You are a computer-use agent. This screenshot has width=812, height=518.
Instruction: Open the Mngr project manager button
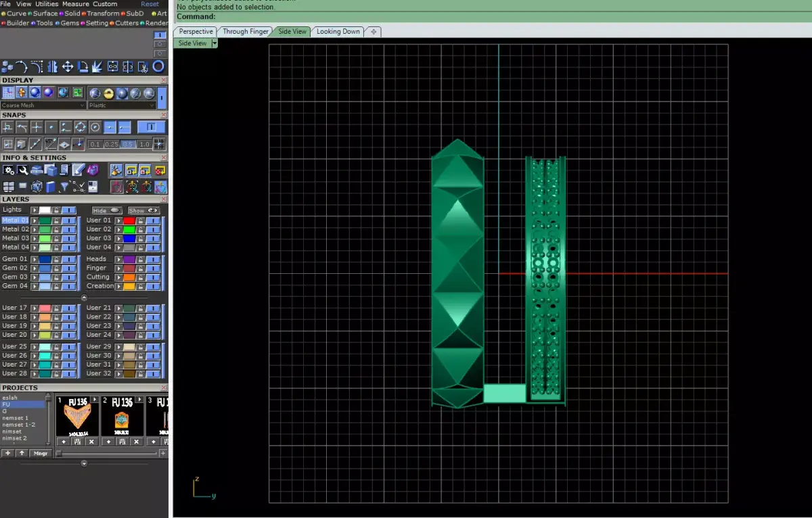click(41, 453)
